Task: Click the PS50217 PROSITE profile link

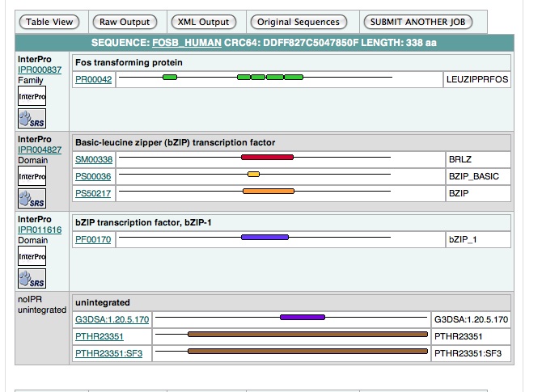Action: (x=93, y=192)
